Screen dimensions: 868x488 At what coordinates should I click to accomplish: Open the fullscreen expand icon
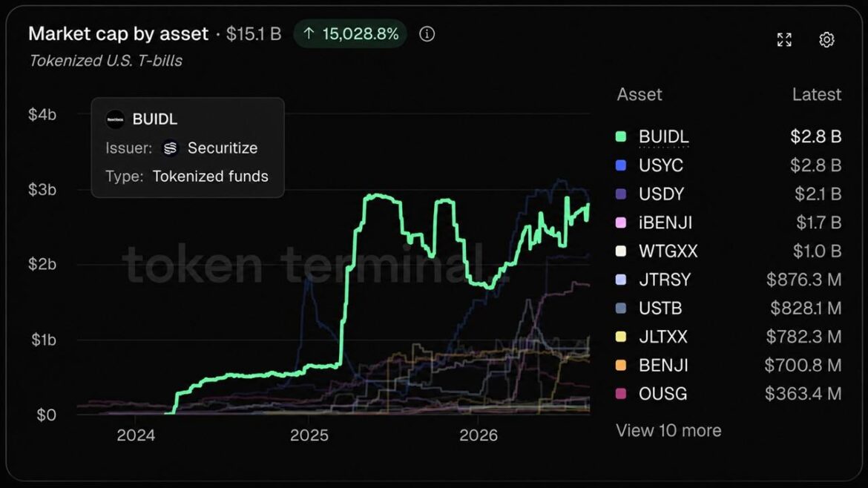(784, 40)
